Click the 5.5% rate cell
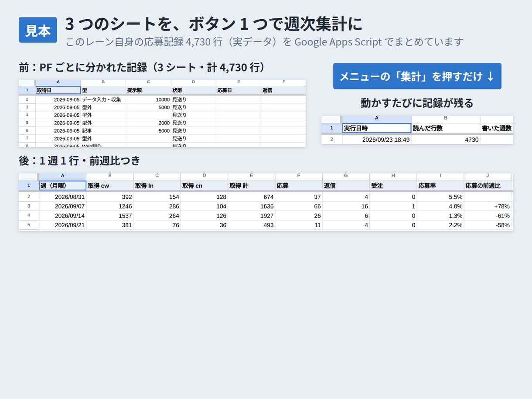Image resolution: width=532 pixels, height=399 pixels. [x=440, y=197]
